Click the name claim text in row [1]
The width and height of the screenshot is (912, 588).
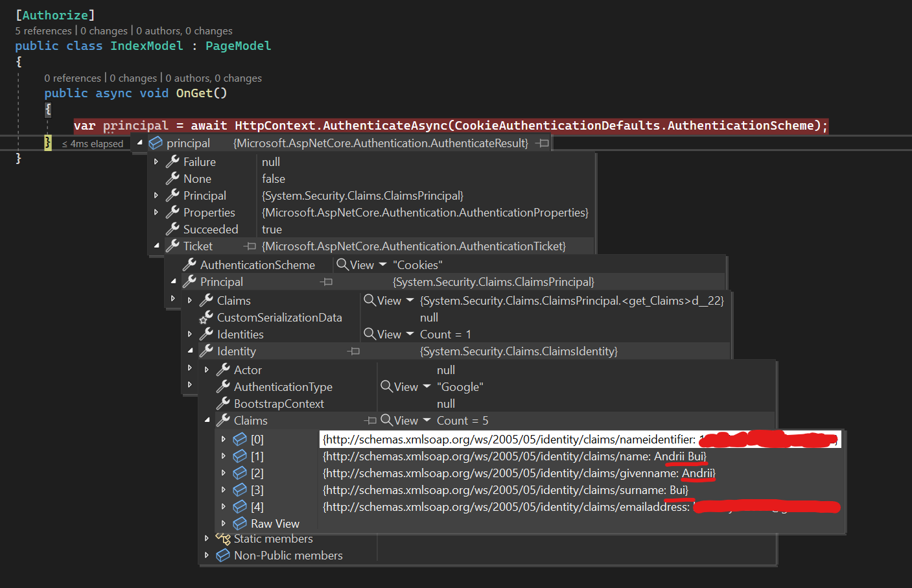pyautogui.click(x=515, y=456)
